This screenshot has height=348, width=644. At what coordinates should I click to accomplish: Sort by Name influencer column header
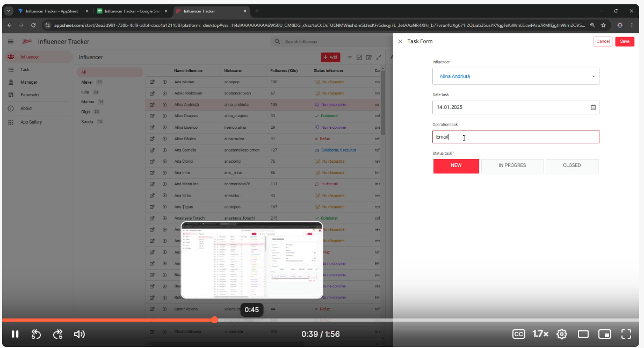pyautogui.click(x=188, y=71)
